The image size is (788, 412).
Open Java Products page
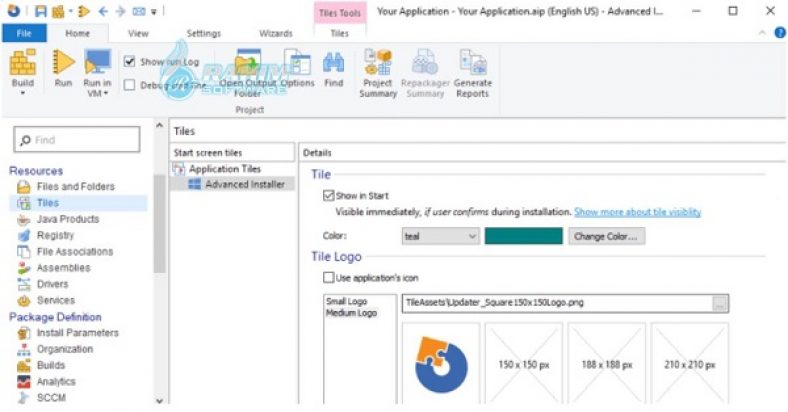[67, 219]
